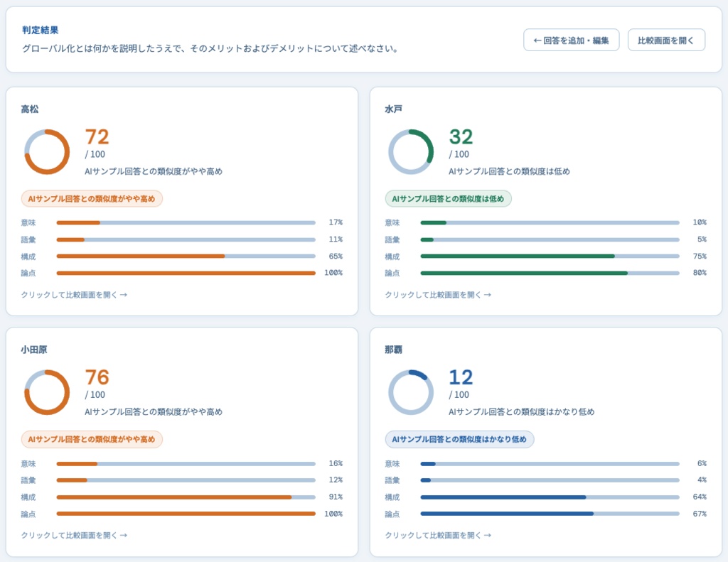
Task: Click 水戸 論点 progress bar at 80%
Action: tap(550, 273)
